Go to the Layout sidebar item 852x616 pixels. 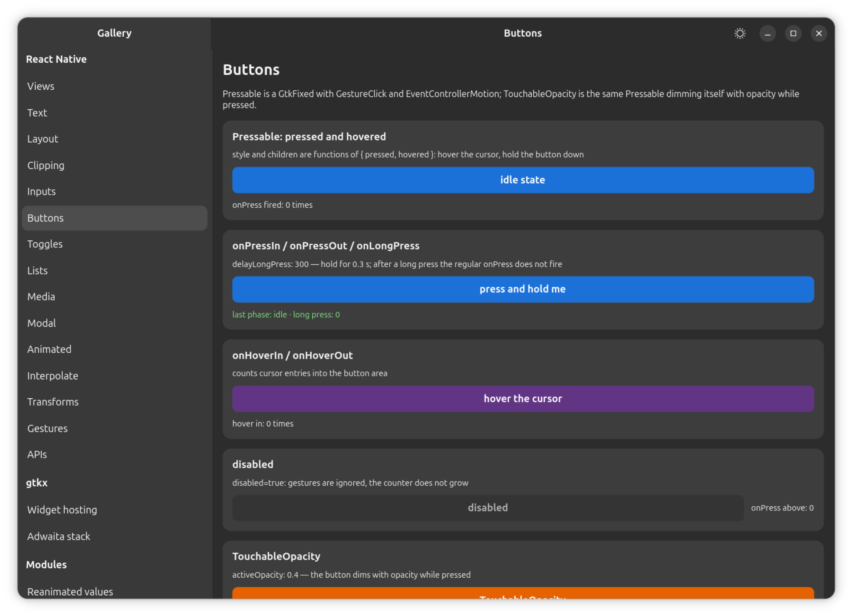pyautogui.click(x=115, y=139)
